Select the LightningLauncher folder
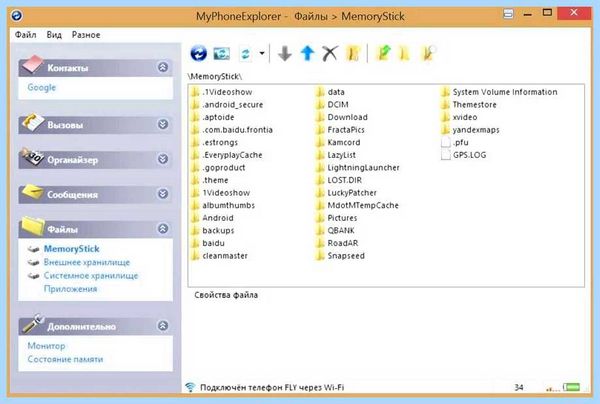Screen dimensions: 600x404 pos(358,168)
